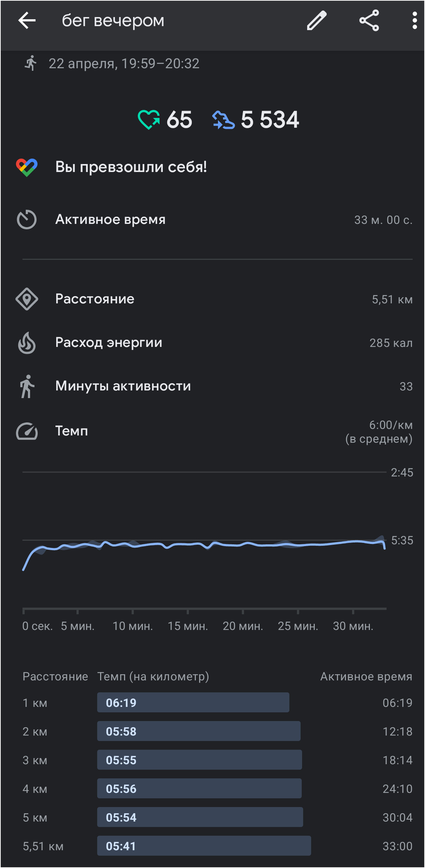Tap the Heart Points icon beside 65

coord(149,119)
